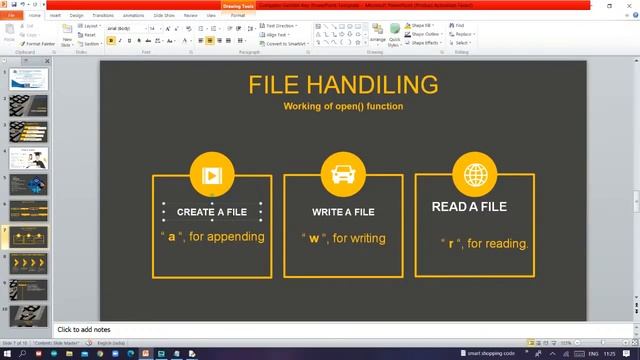This screenshot has height=360, width=640.
Task: Switch to the Insert tab
Action: coord(55,16)
